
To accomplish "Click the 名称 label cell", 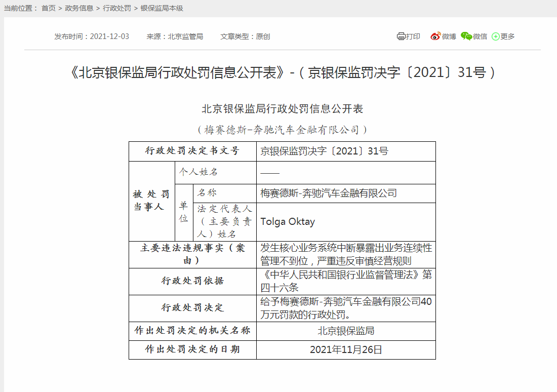I will 224,193.
